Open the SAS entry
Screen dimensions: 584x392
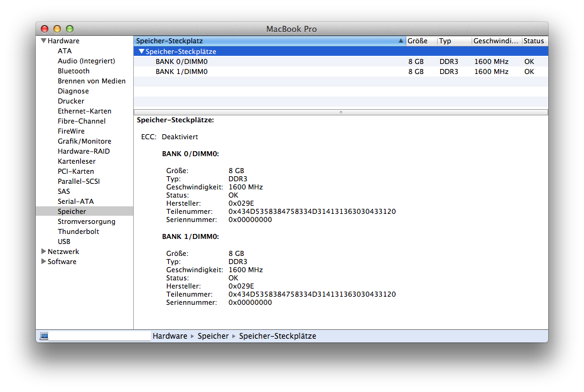pos(63,191)
